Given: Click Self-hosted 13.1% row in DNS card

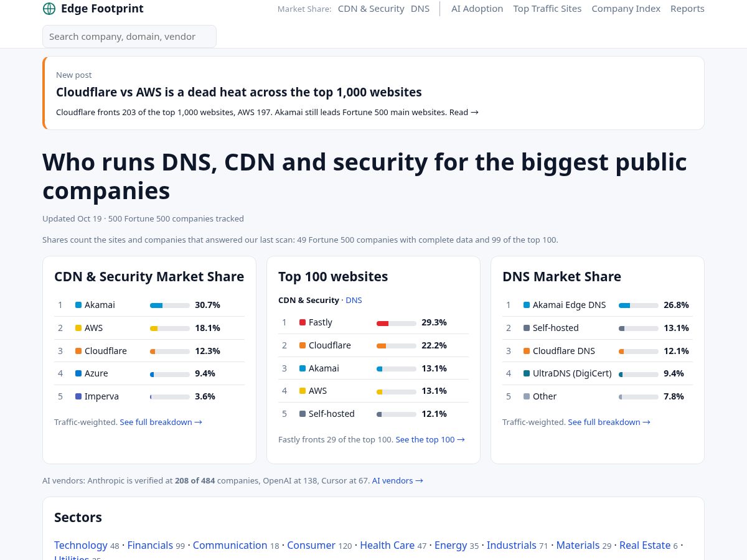Looking at the screenshot, I should click(x=598, y=328).
